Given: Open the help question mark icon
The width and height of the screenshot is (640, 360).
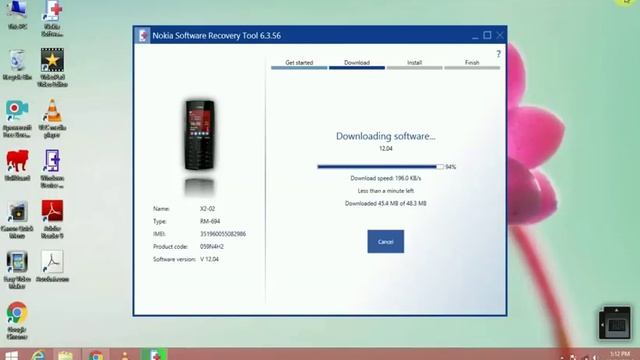Looking at the screenshot, I should coord(498,54).
